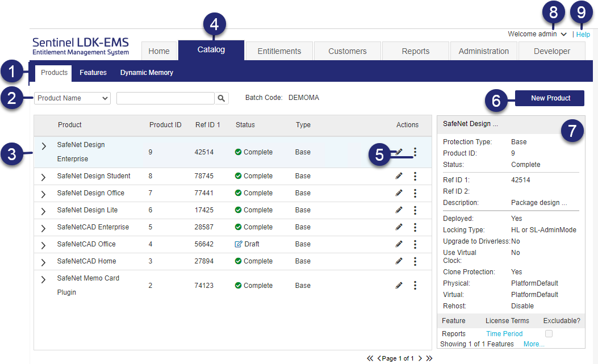The image size is (598, 364).
Task: Open three-dot menu for SafeNetCAD Home
Action: (415, 261)
